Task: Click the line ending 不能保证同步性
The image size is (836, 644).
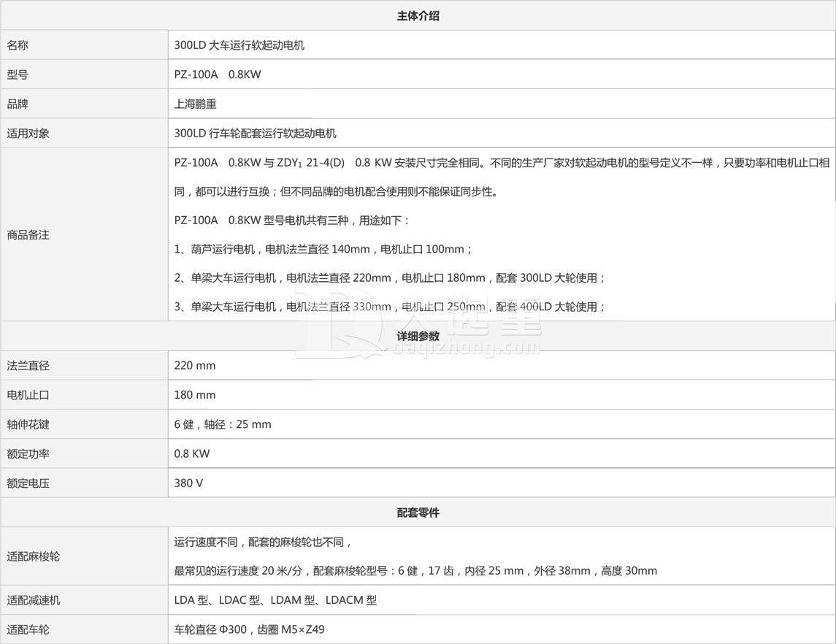Action: click(x=337, y=191)
